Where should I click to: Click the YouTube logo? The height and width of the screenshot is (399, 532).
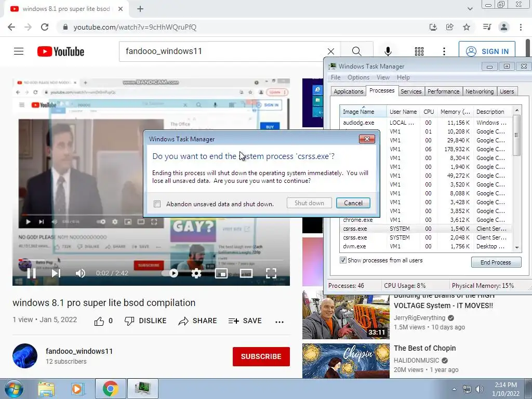(61, 51)
